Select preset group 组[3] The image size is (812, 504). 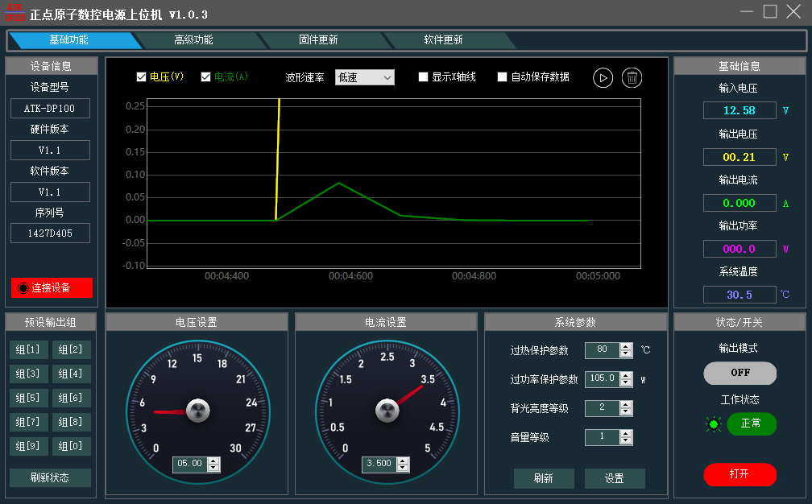coord(28,374)
